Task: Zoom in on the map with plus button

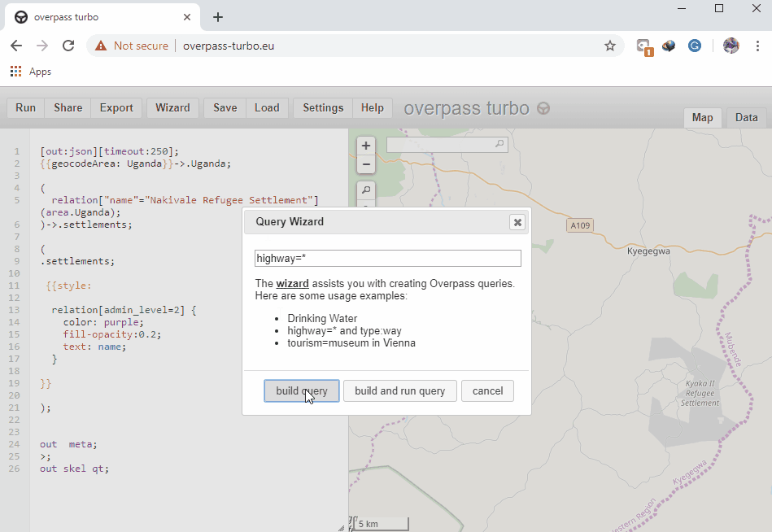Action: [x=366, y=146]
